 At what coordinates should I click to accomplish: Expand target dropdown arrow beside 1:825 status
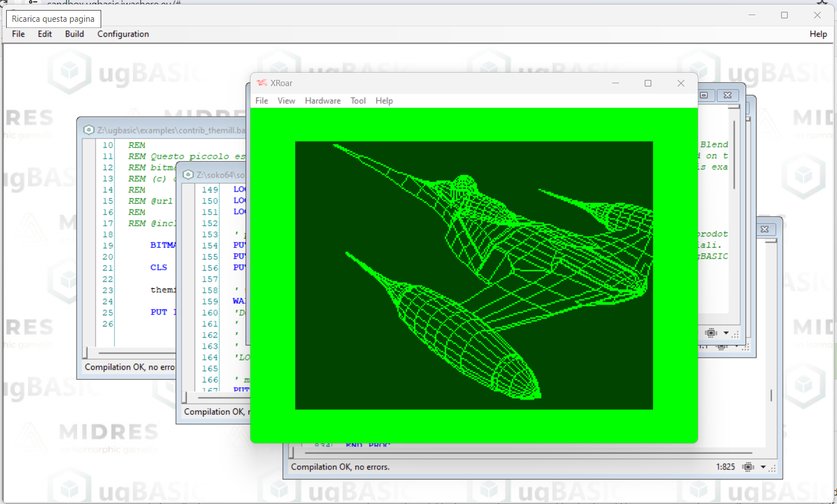click(763, 467)
